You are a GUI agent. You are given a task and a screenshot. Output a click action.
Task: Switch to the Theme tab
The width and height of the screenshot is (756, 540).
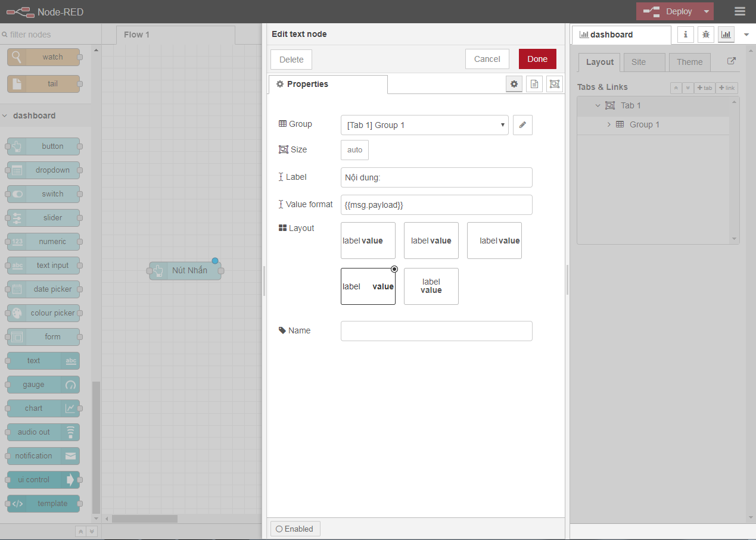[689, 62]
